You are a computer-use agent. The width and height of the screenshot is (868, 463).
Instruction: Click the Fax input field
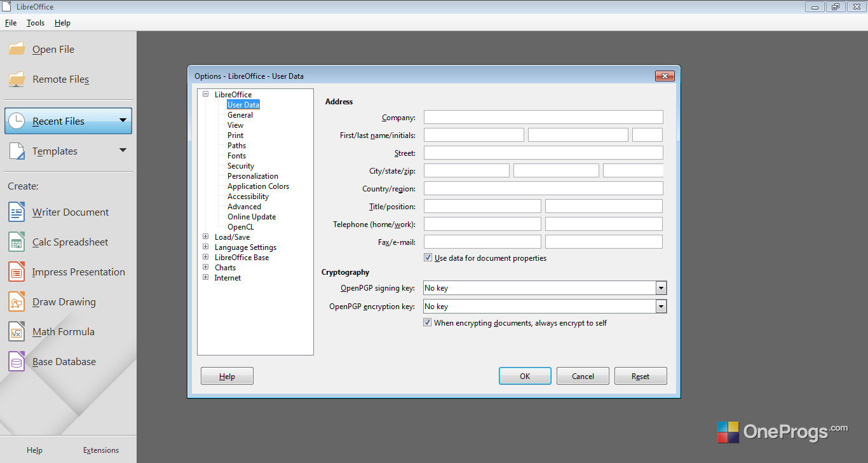tap(482, 242)
